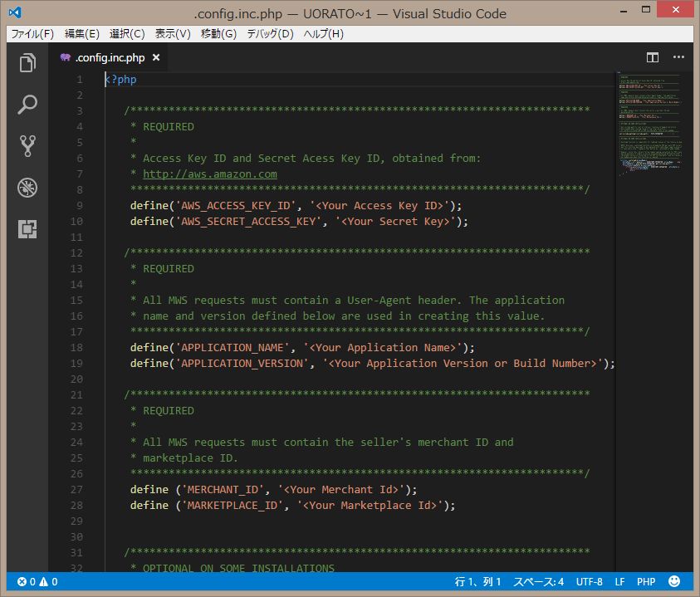The width and height of the screenshot is (700, 597).
Task: Close the .config.inc.php tab
Action: pos(156,57)
